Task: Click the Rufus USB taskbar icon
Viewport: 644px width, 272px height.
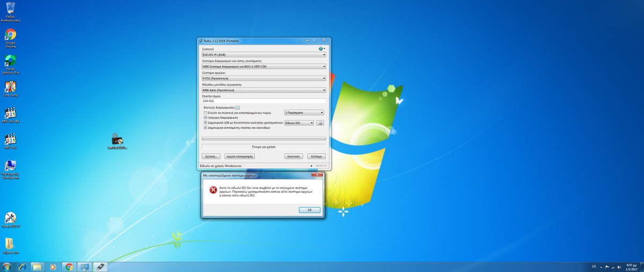Action: pos(100,267)
